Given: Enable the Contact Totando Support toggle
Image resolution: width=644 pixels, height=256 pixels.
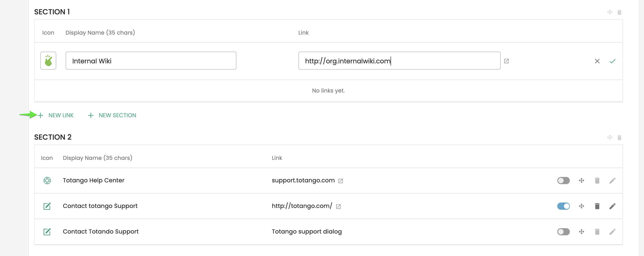Looking at the screenshot, I should tap(563, 232).
